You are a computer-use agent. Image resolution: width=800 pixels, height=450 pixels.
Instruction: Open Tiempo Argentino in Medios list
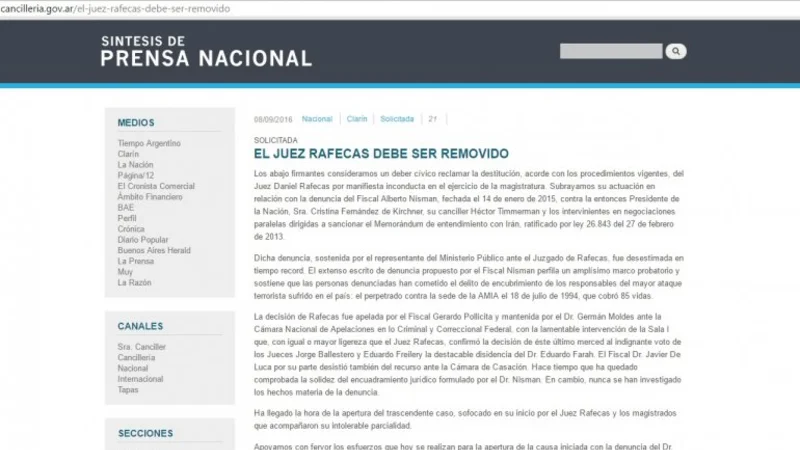149,143
